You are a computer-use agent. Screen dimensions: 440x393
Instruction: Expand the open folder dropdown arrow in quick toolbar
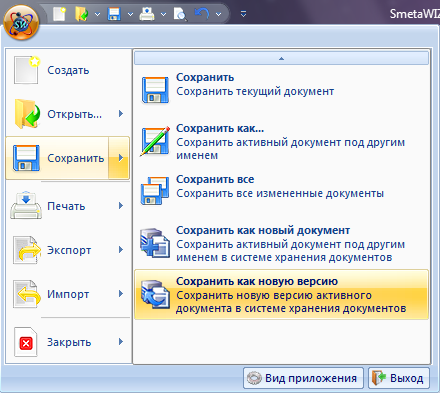[97, 14]
